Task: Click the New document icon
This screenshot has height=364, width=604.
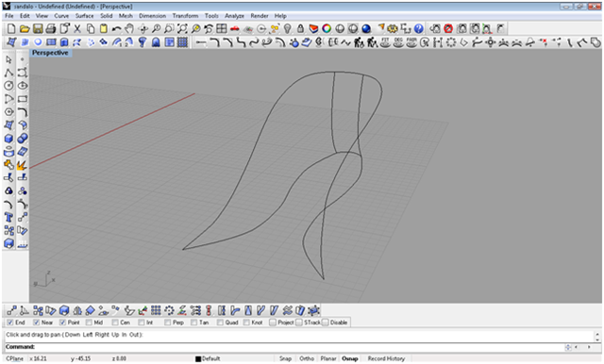Action: click(11, 29)
